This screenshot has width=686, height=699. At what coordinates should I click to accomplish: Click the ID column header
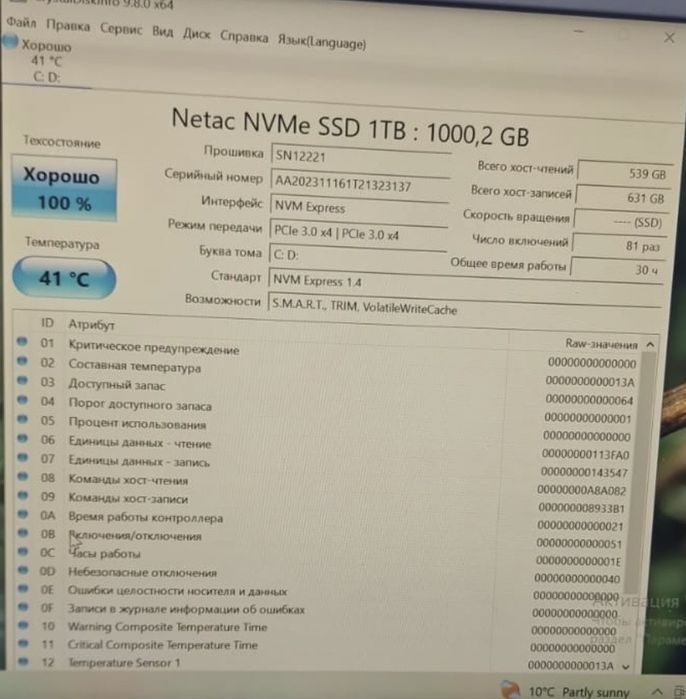(47, 323)
